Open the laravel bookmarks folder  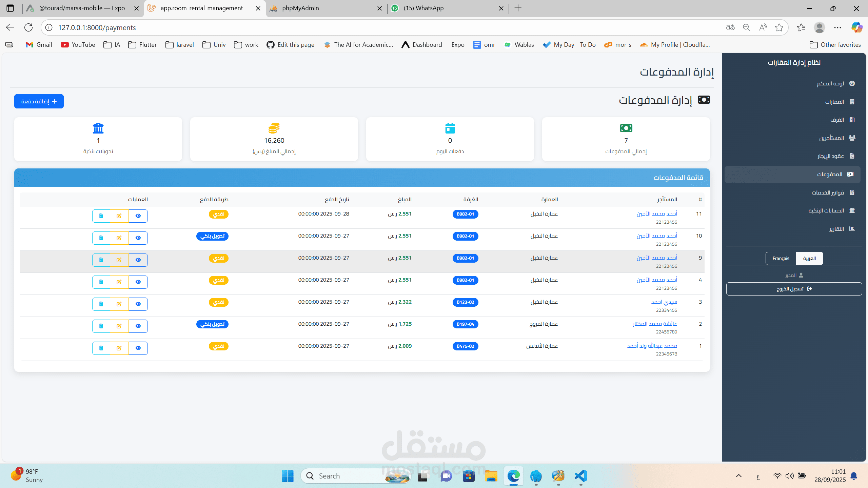[x=180, y=45]
